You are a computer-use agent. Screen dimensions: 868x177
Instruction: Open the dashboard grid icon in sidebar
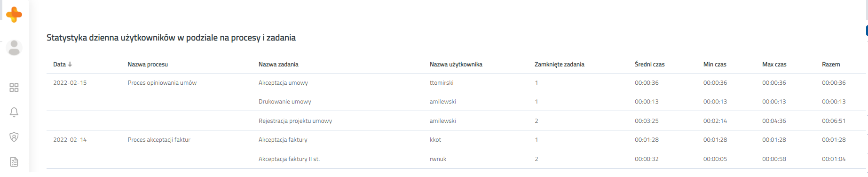pyautogui.click(x=14, y=88)
